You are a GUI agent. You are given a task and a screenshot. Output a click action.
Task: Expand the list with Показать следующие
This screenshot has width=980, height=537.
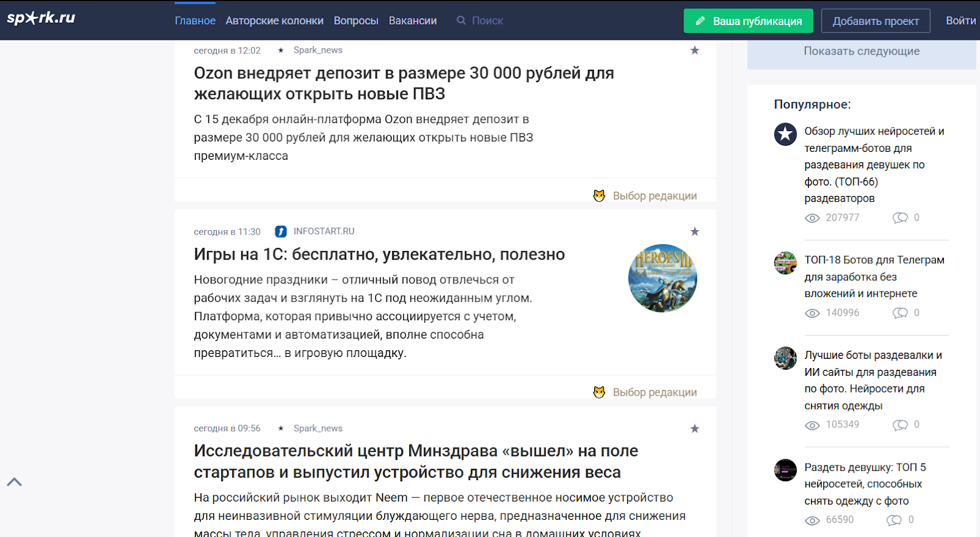[x=861, y=51]
